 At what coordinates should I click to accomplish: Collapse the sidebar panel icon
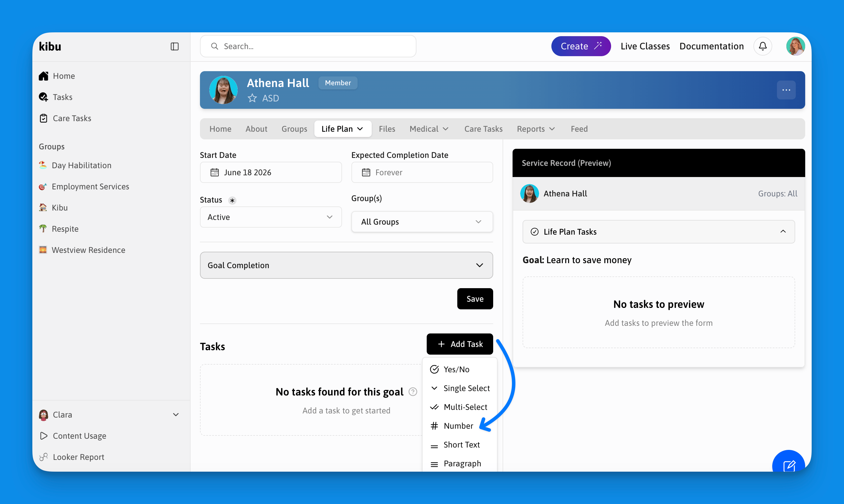click(175, 46)
